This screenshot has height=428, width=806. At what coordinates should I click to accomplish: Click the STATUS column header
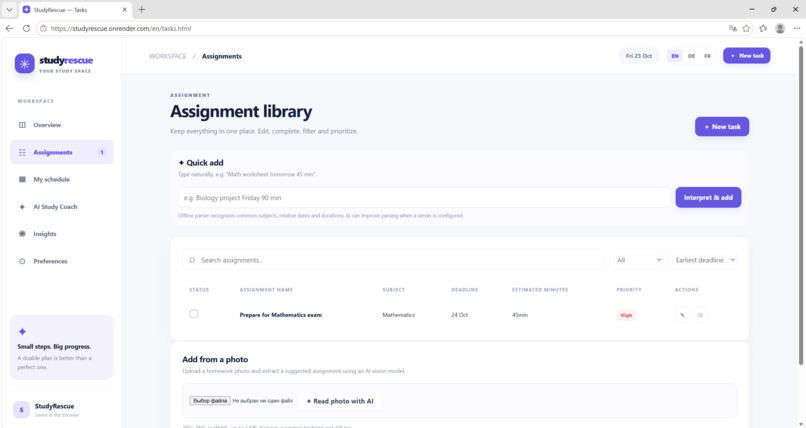(x=199, y=290)
